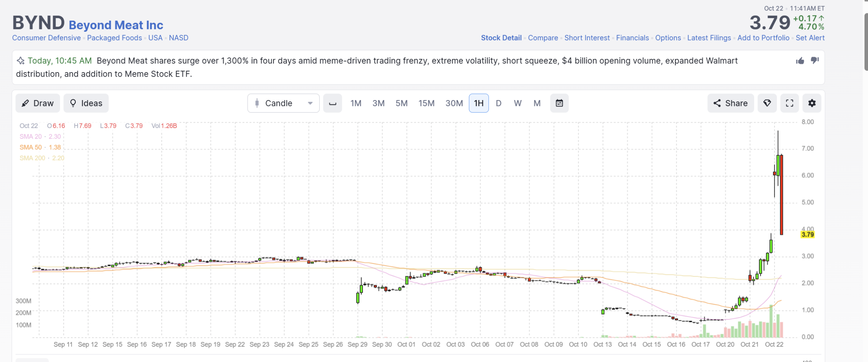Share the chart
The image size is (868, 362).
(730, 103)
